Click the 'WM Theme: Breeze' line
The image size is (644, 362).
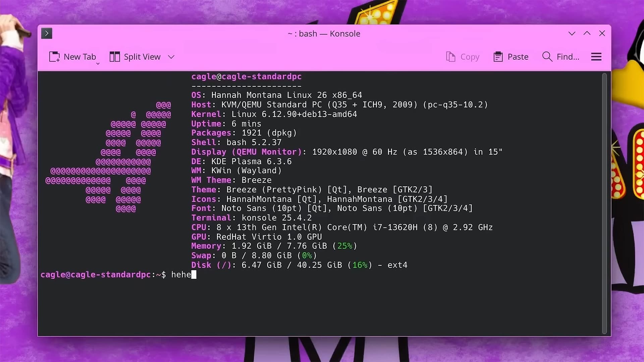coord(231,180)
